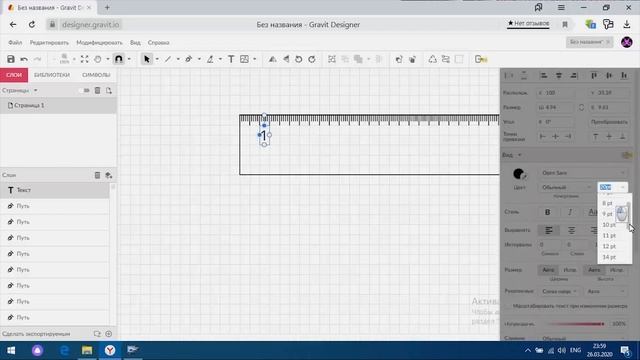This screenshot has height=360, width=640.
Task: Choose 8 pt from the size list
Action: pos(607,203)
